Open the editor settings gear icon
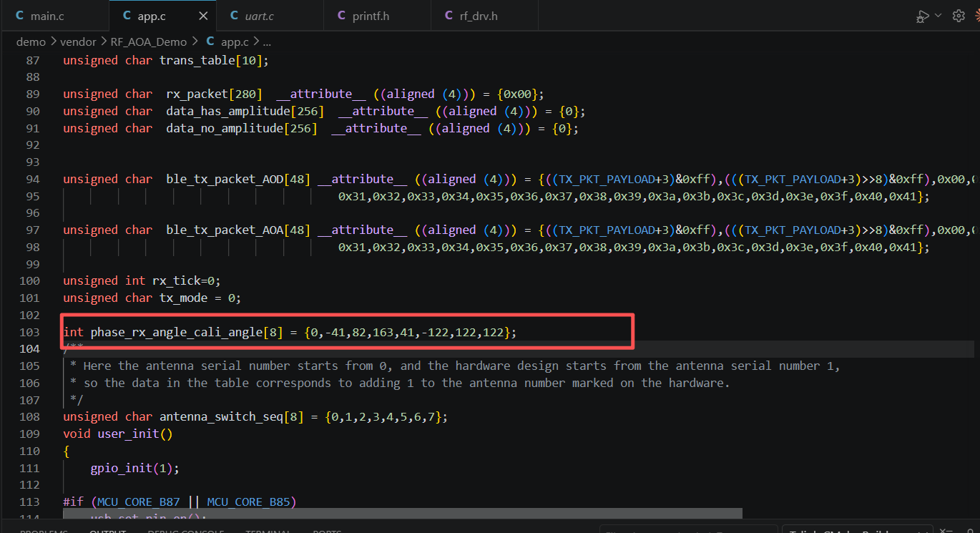The height and width of the screenshot is (533, 980). click(959, 16)
